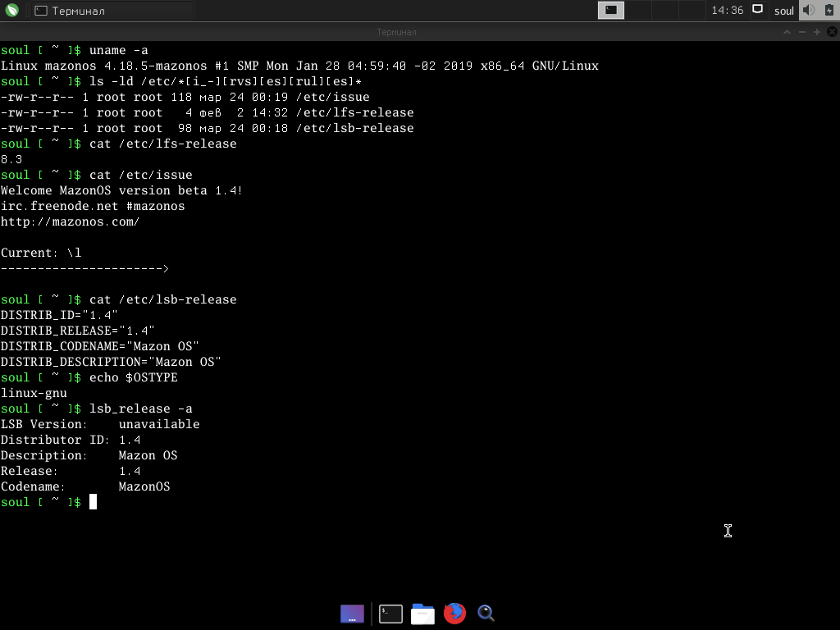Viewport: 840px width, 630px height.
Task: Click the battery charging power icon
Action: (829, 10)
